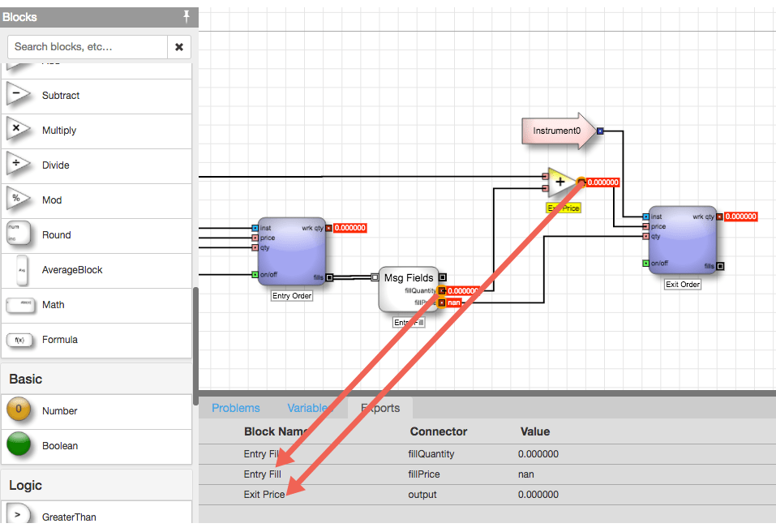Click the Instrument0 output connector

pyautogui.click(x=600, y=131)
